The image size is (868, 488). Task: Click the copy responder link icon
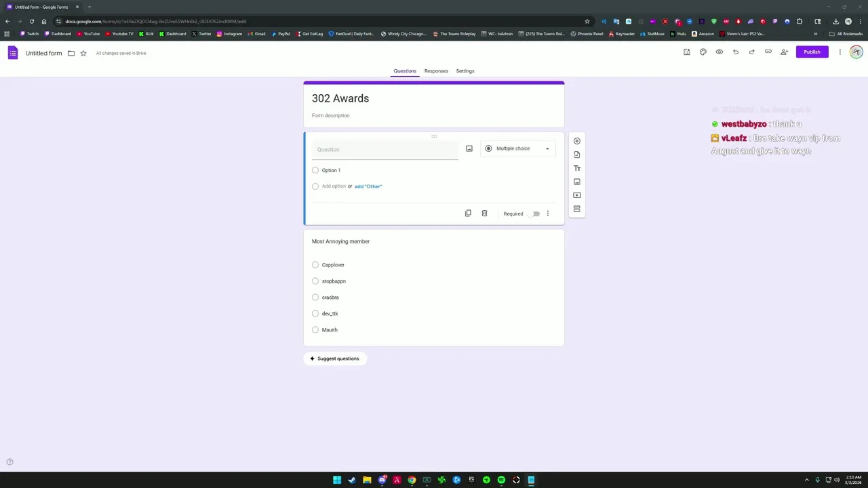(x=768, y=52)
